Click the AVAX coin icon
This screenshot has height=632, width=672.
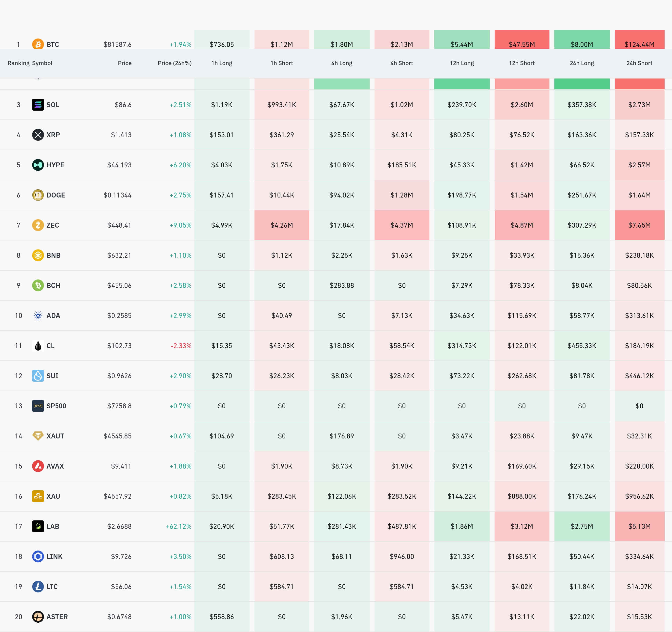point(38,466)
